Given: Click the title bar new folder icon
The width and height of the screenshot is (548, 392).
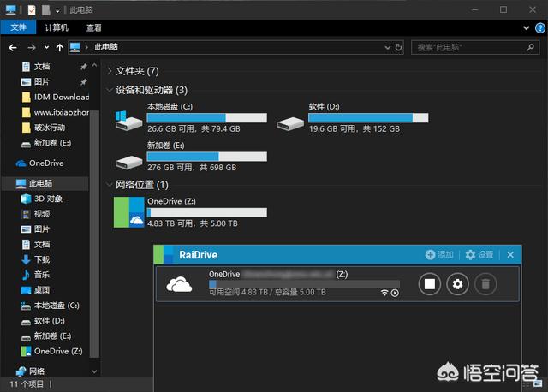Looking at the screenshot, I should point(45,9).
